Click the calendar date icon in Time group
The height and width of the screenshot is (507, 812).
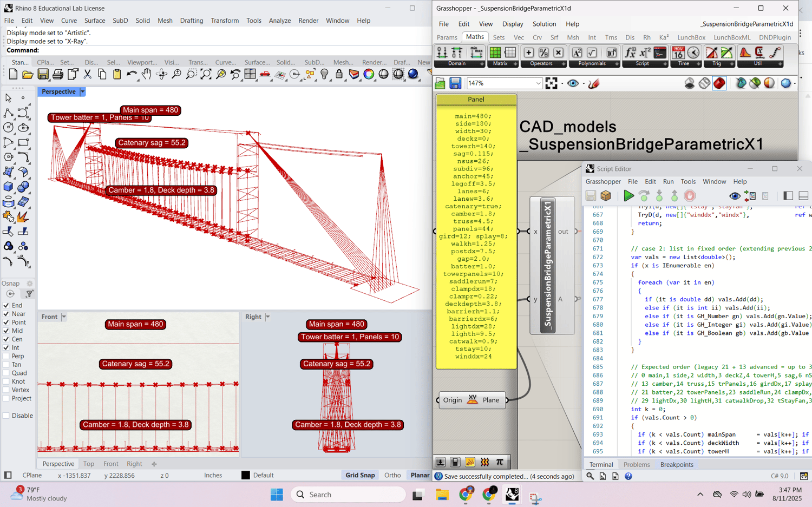678,52
